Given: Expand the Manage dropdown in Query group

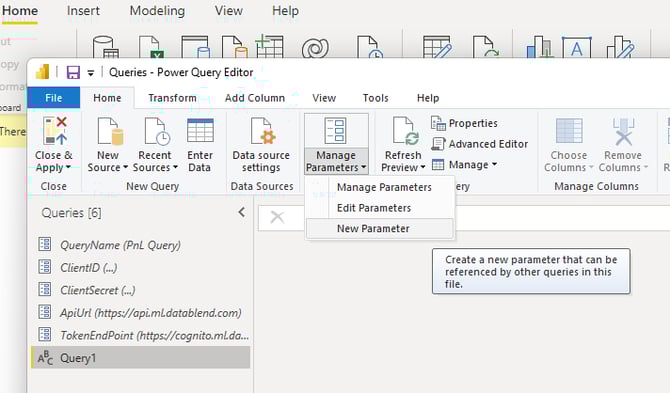Looking at the screenshot, I should (494, 164).
